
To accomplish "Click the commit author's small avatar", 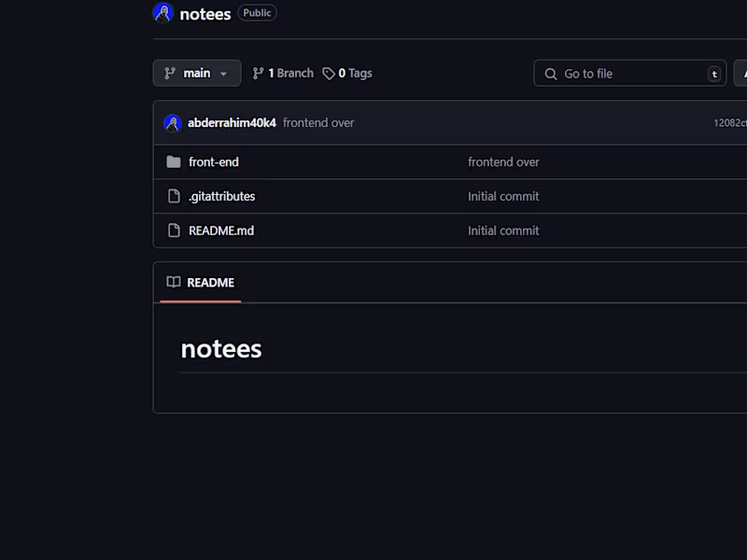I will click(173, 122).
